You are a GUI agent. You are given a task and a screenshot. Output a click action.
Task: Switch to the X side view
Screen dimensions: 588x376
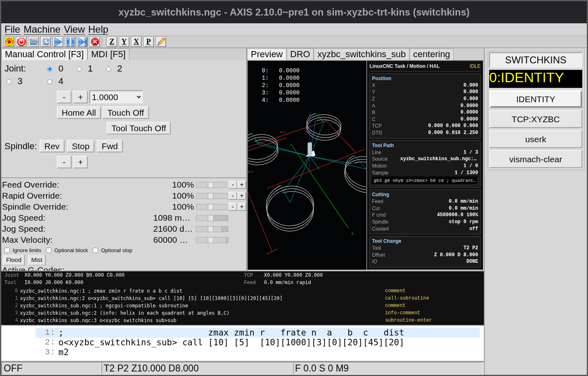pos(136,42)
